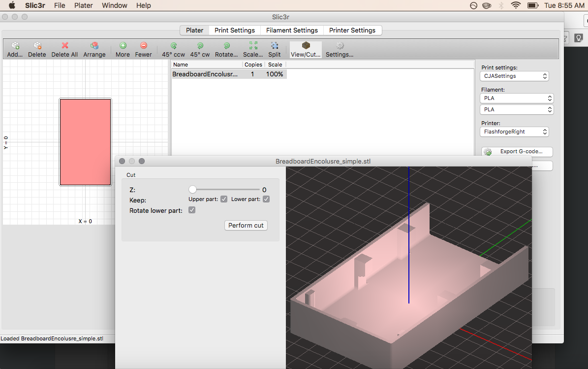Viewport: 588px width, 369px height.
Task: Open the File menu
Action: click(60, 5)
